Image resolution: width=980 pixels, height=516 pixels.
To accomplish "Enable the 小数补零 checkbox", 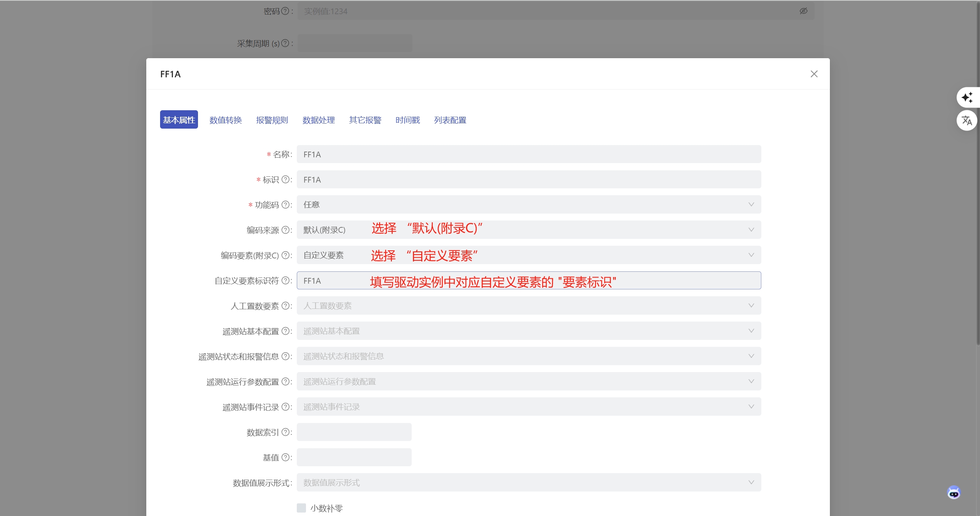I will tap(301, 508).
